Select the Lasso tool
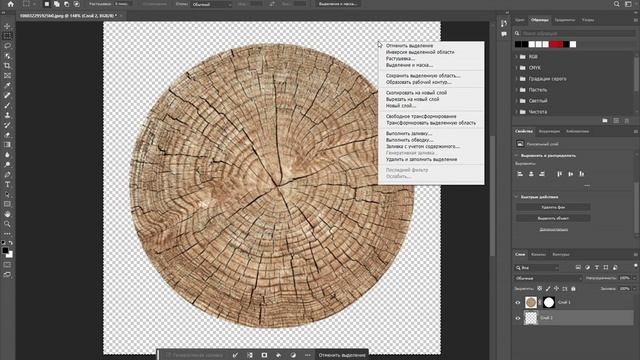The width and height of the screenshot is (640, 360). coord(7,46)
